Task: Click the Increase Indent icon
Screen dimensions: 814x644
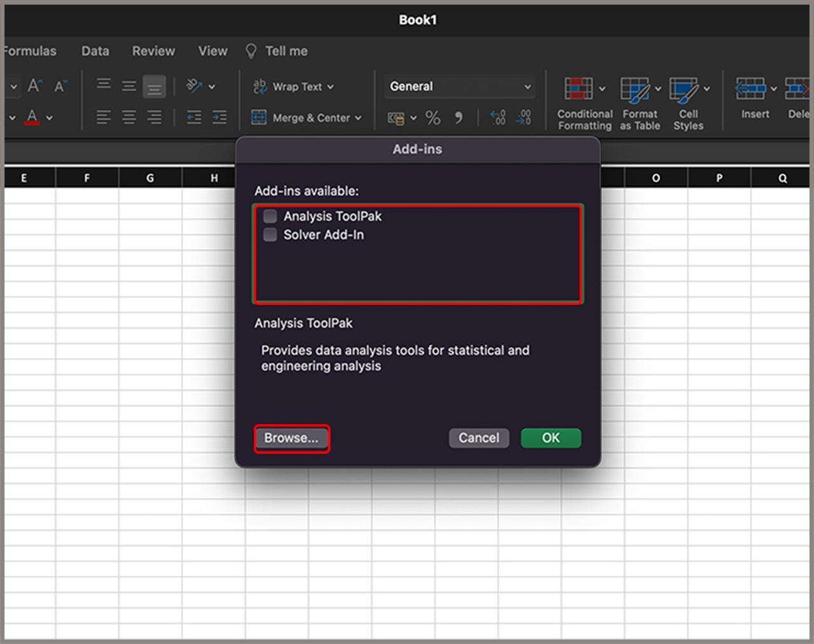Action: [219, 117]
